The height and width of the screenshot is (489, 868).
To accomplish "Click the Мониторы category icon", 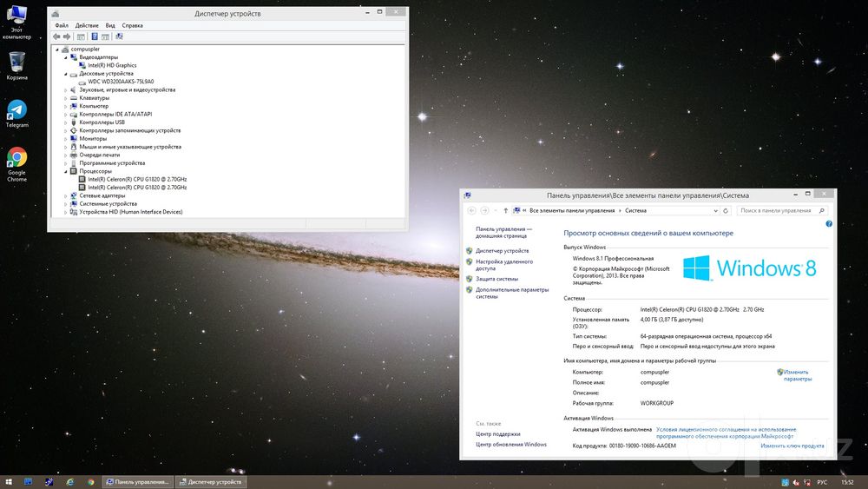I will tap(74, 138).
